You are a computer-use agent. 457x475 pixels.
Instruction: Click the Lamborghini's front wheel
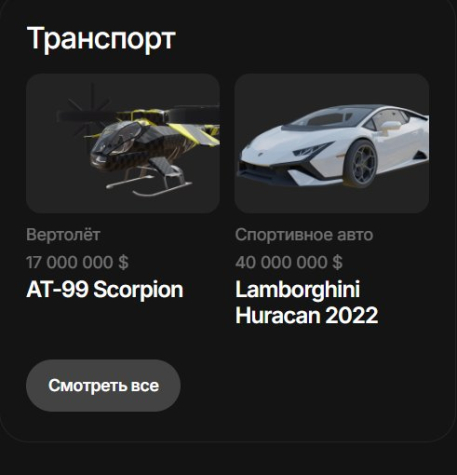click(x=361, y=164)
